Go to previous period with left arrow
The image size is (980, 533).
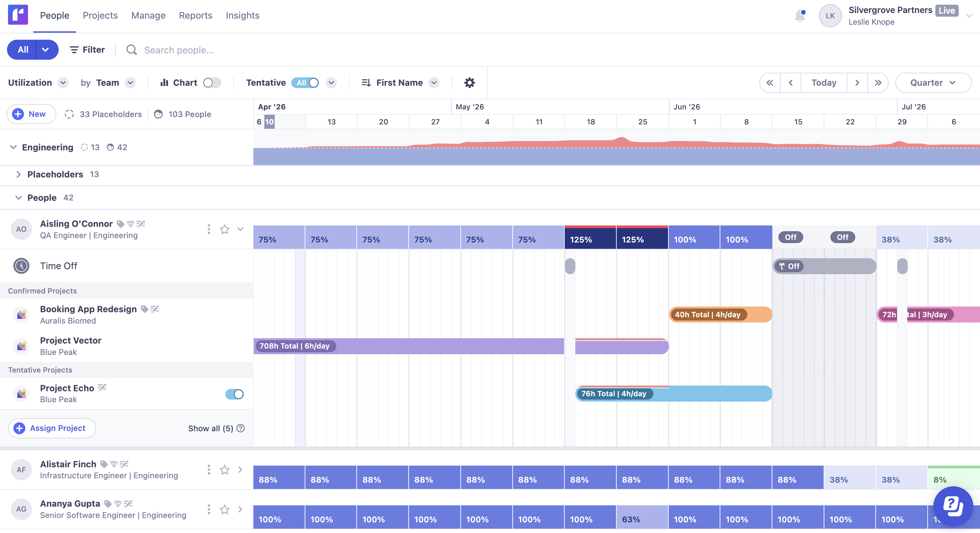pos(791,83)
